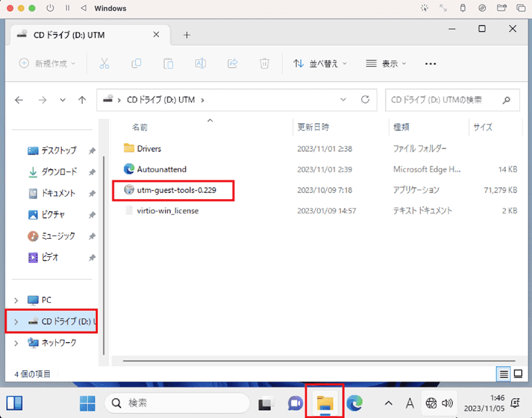Image resolution: width=532 pixels, height=418 pixels.
Task: Expand the PC tree node
Action: pos(16,300)
